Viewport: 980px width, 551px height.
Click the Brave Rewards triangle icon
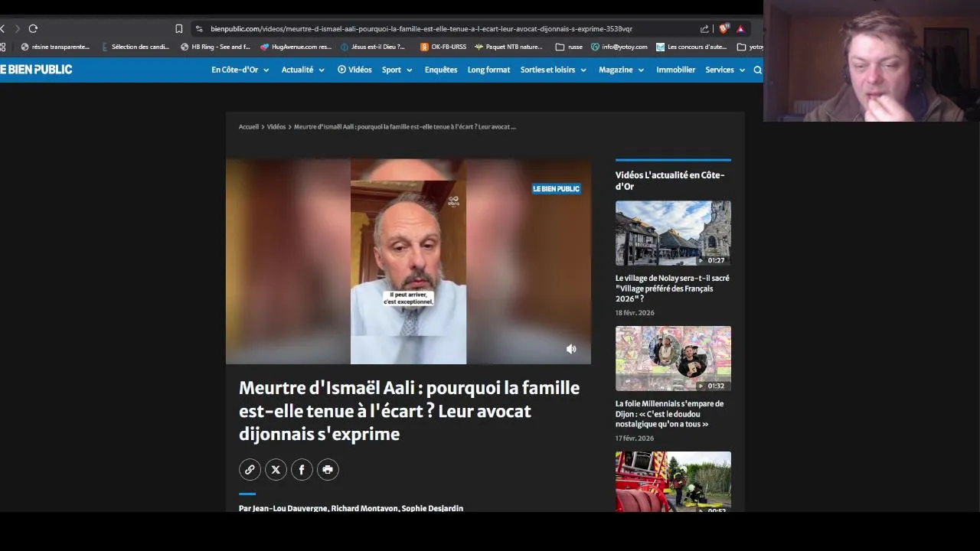tap(740, 28)
